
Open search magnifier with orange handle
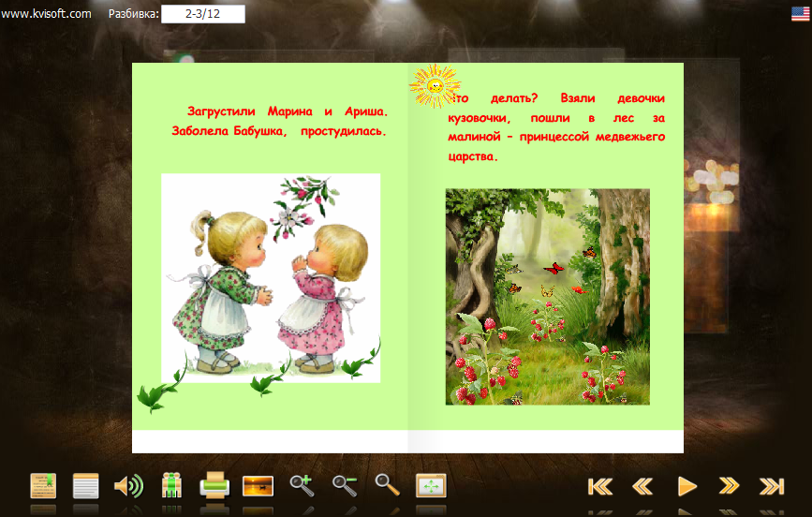[387, 485]
